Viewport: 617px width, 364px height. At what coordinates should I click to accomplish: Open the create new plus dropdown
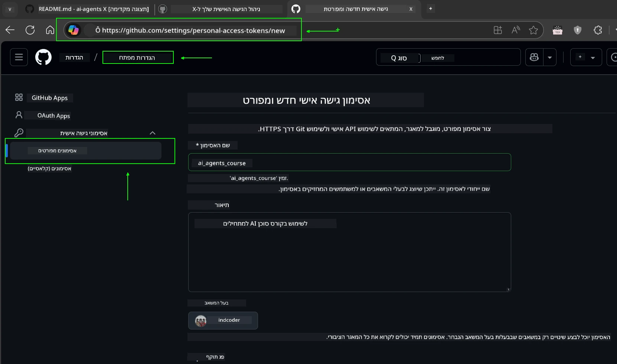tap(586, 57)
